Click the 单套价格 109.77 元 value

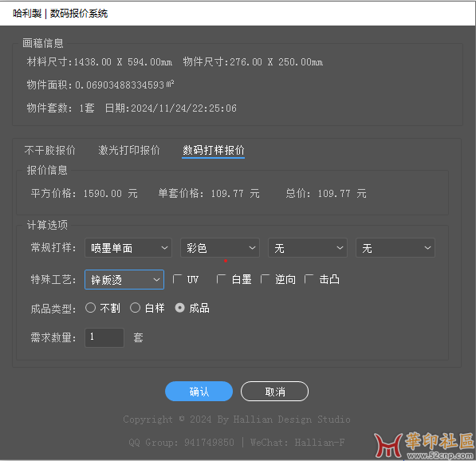209,194
